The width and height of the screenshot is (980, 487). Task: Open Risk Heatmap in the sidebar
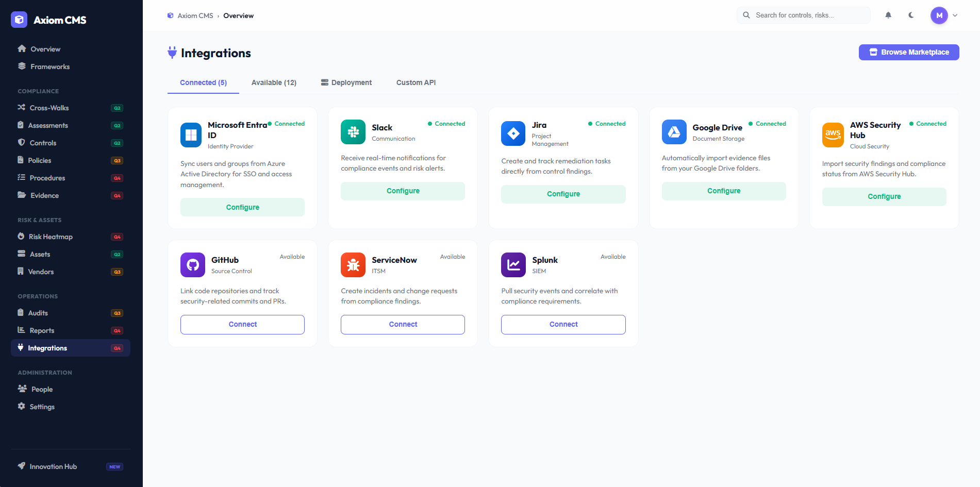coord(51,237)
